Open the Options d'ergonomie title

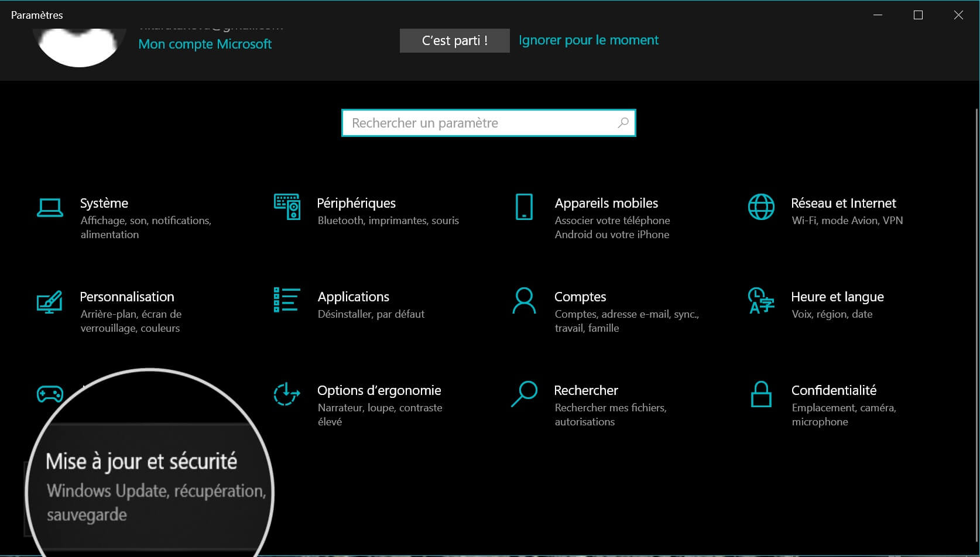[x=379, y=390]
